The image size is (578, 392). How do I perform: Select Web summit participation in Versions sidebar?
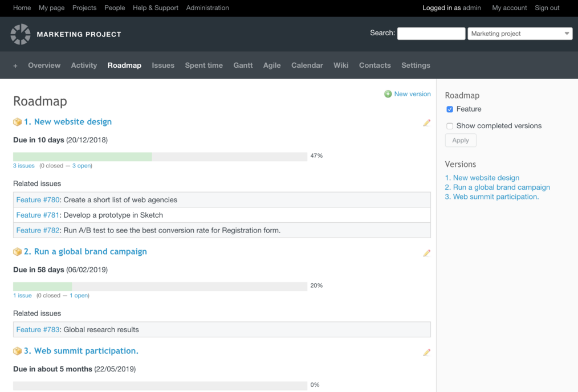coord(492,197)
